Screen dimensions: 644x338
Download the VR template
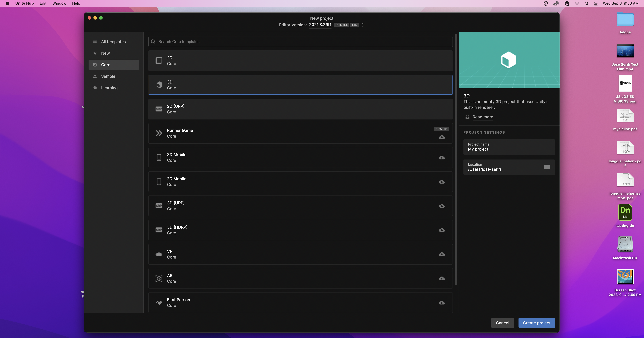pyautogui.click(x=442, y=254)
